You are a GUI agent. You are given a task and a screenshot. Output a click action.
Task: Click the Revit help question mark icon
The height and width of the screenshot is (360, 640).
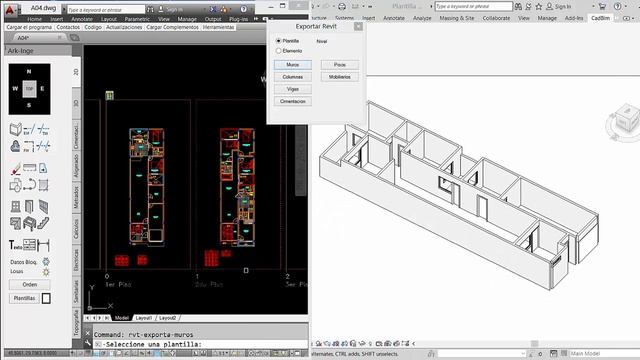[x=618, y=7]
